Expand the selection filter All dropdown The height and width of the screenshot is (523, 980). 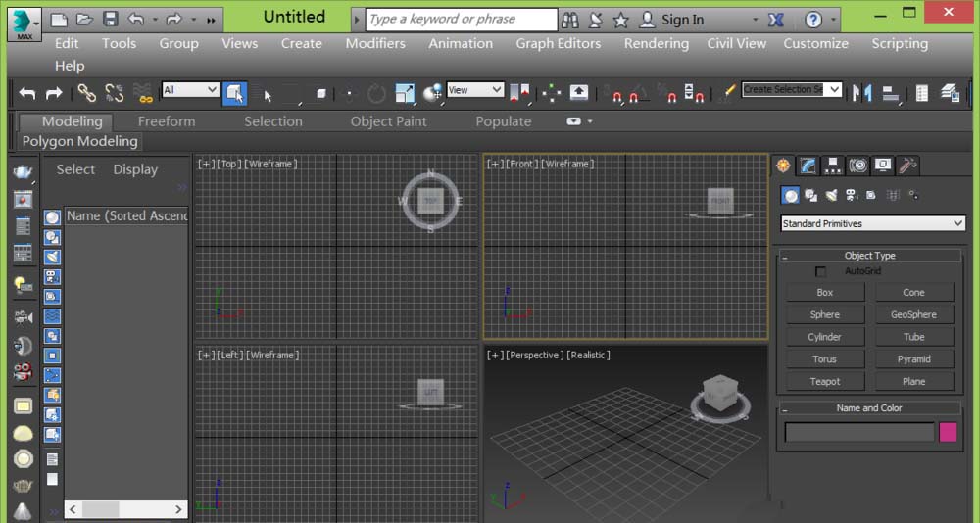coord(191,90)
